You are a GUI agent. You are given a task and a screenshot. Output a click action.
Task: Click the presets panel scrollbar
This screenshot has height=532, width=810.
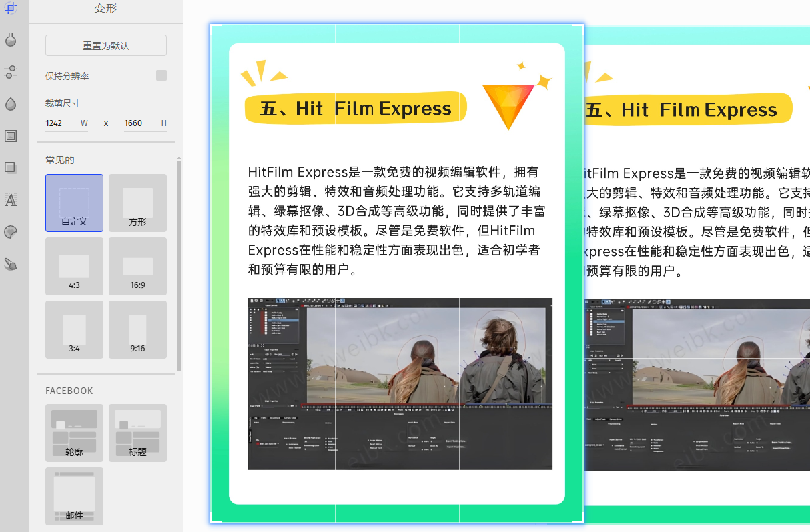tap(179, 265)
